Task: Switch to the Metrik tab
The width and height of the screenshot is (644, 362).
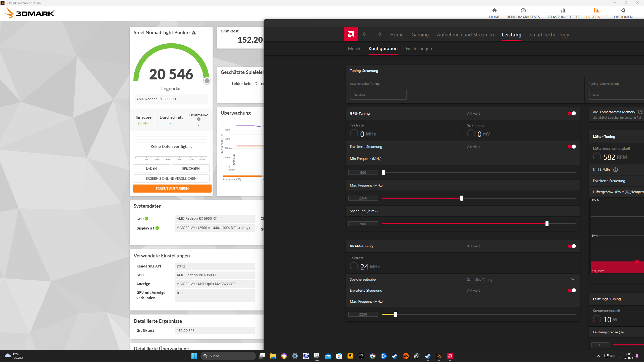Action: click(x=354, y=49)
